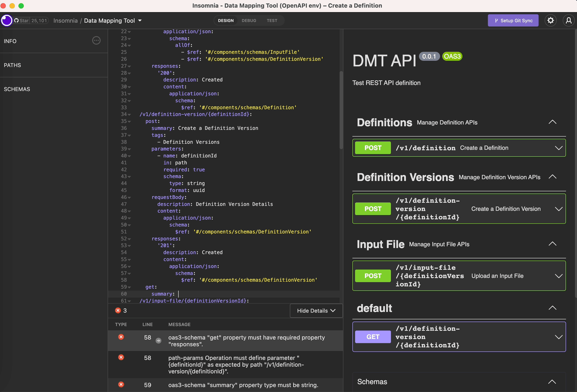The image size is (577, 392).
Task: Click the arrow icon beside line 58 error
Action: 158,341
